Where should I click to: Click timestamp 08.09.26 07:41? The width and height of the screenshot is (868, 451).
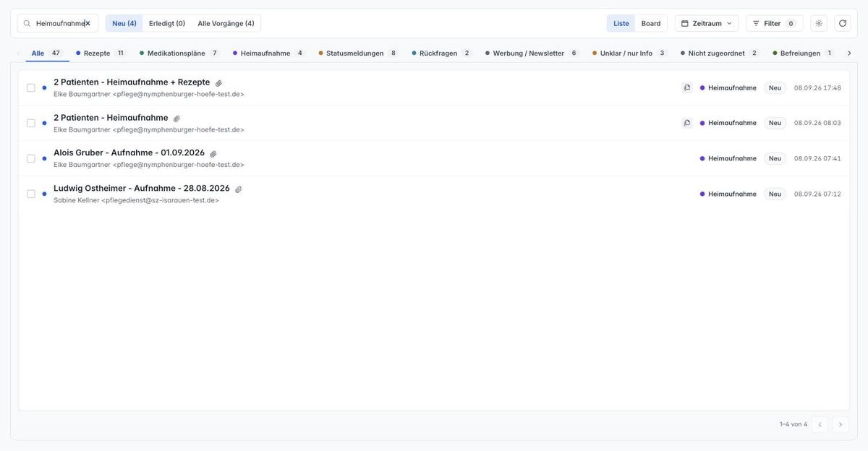click(817, 158)
